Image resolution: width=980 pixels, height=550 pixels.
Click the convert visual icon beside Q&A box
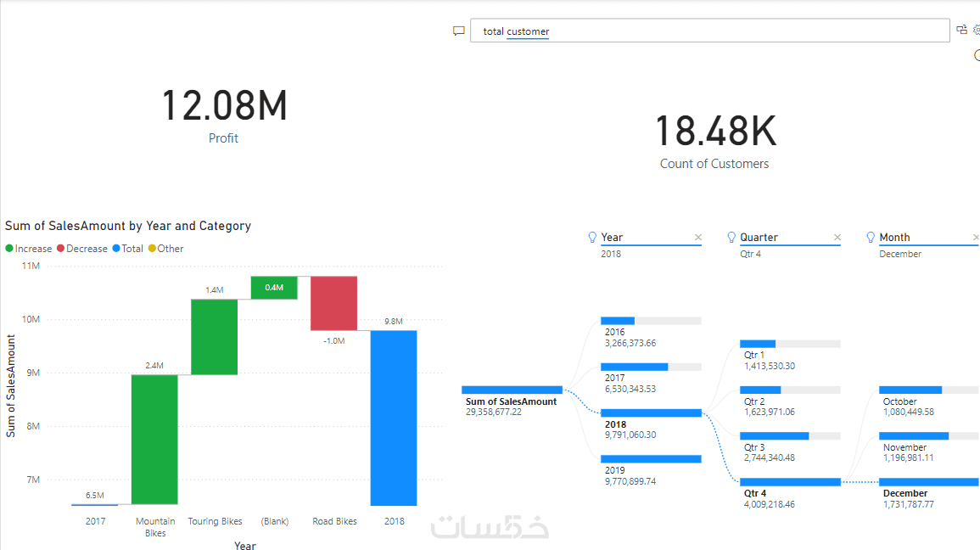coord(962,30)
